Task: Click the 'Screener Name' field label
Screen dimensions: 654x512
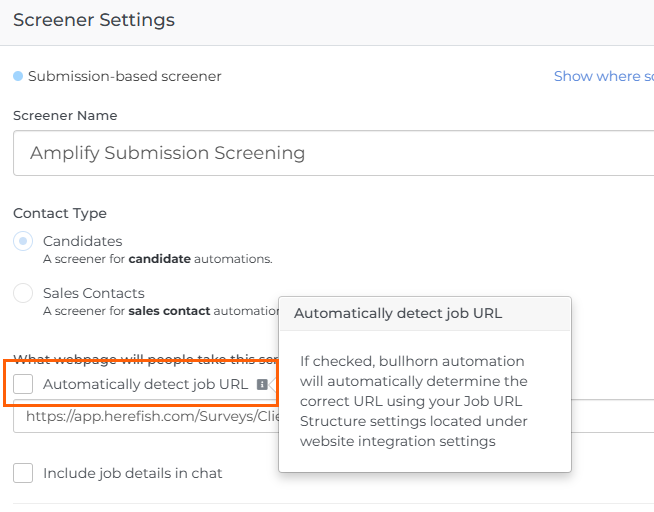Action: pyautogui.click(x=65, y=115)
